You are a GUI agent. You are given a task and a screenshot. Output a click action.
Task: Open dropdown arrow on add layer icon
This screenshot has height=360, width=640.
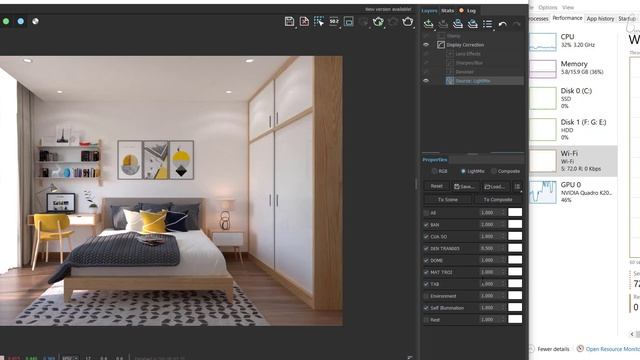point(434,30)
